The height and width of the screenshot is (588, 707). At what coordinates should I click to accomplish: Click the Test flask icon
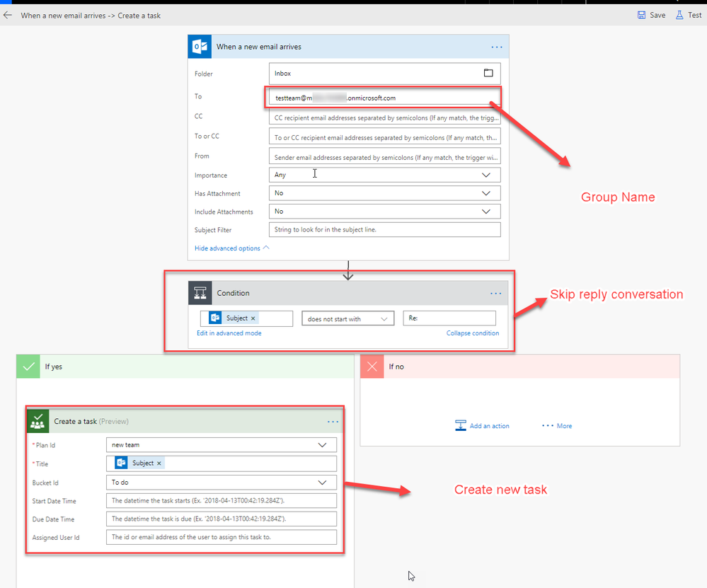click(x=679, y=15)
